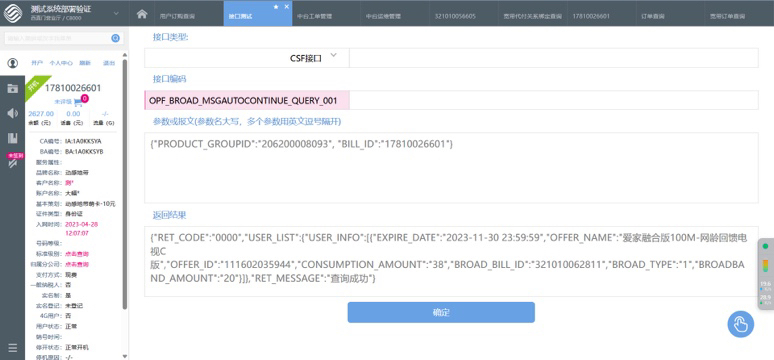Click the speaker announcement icon in sidebar
The height and width of the screenshot is (360, 774).
pos(13,114)
